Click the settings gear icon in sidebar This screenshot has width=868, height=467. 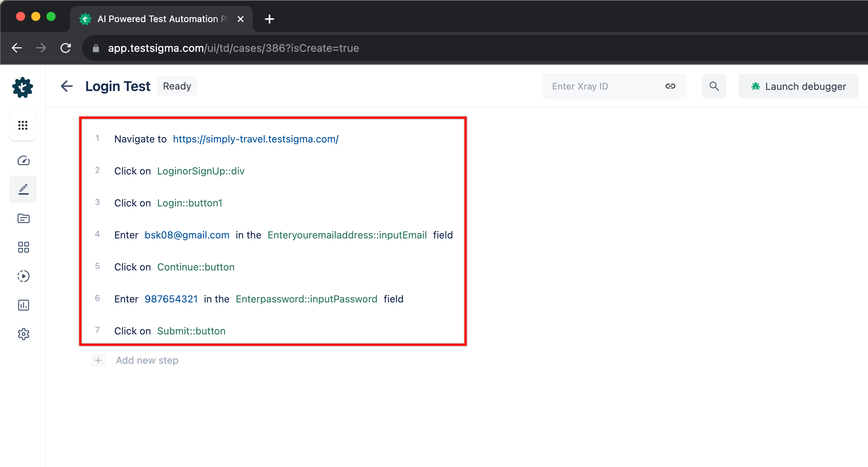[24, 334]
